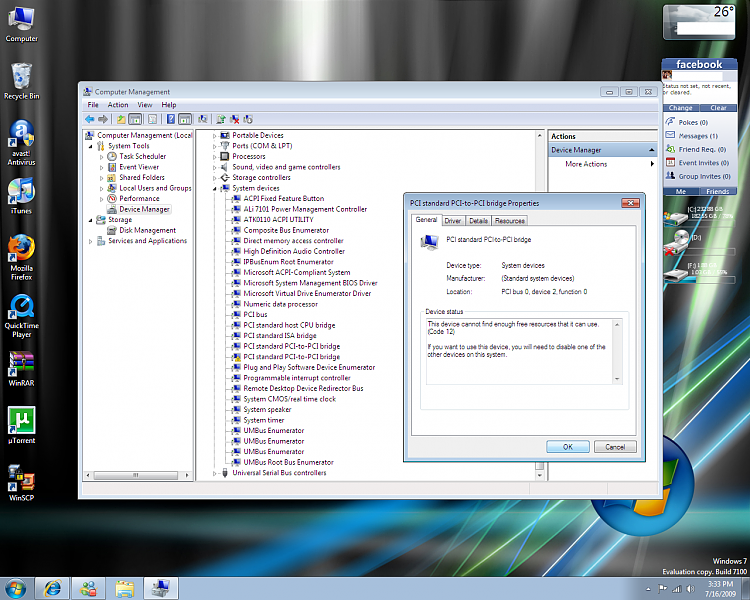Viewport: 750px width, 600px height.
Task: Select Disk Management in the left tree
Action: click(142, 230)
